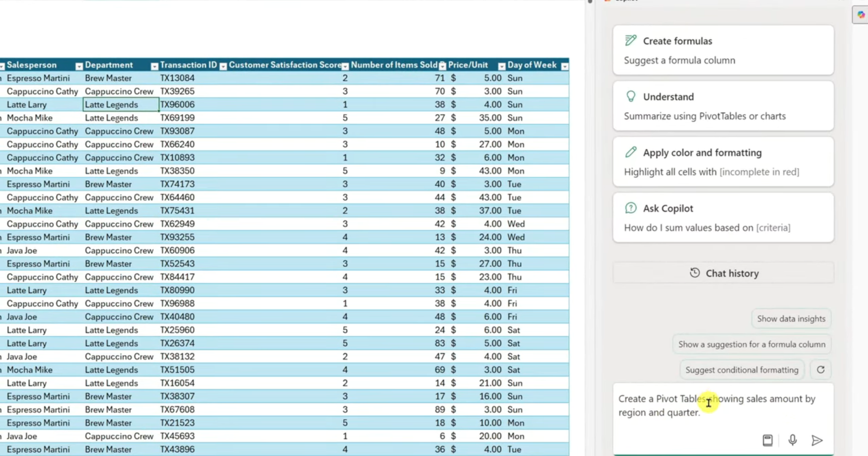868x456 pixels.
Task: Refresh the suggested prompts
Action: [820, 370]
